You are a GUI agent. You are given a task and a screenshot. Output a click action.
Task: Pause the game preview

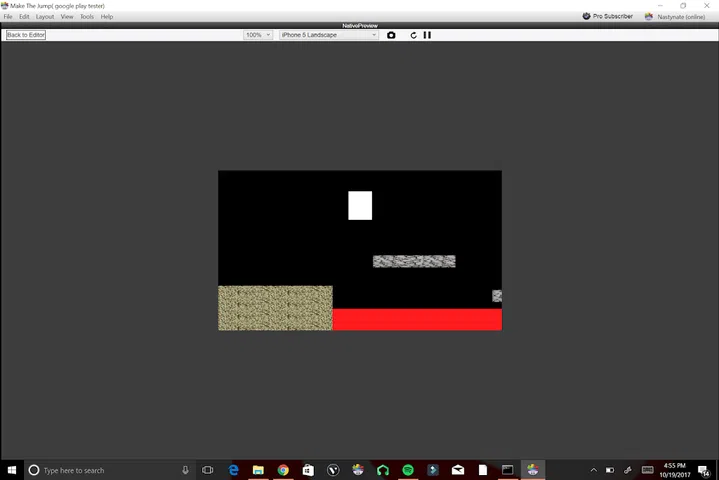428,35
